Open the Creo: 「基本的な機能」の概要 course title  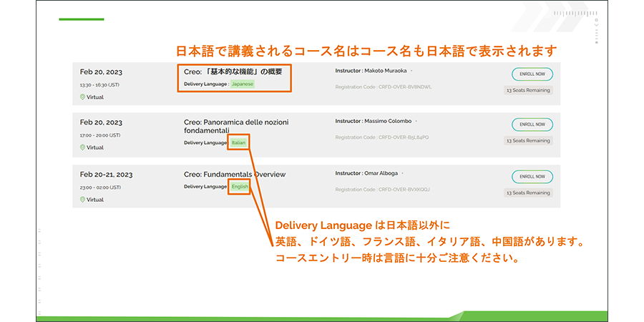tap(233, 72)
